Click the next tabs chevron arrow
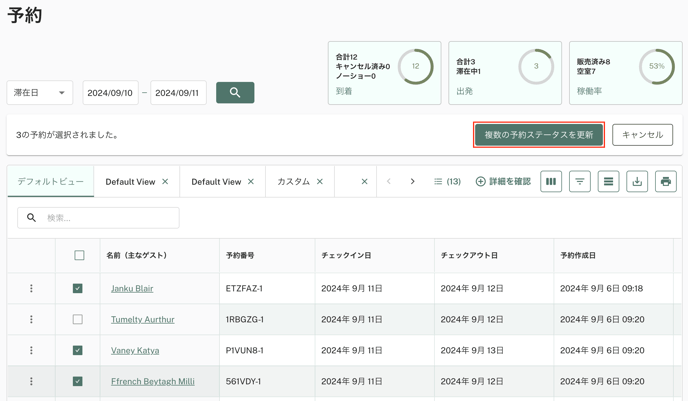688x401 pixels. [x=412, y=182]
